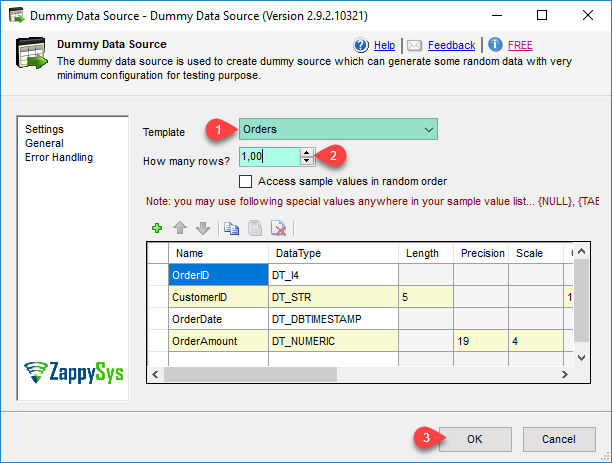Screen dimensions: 612x463
Task: Click the Cancel button
Action: (x=559, y=439)
